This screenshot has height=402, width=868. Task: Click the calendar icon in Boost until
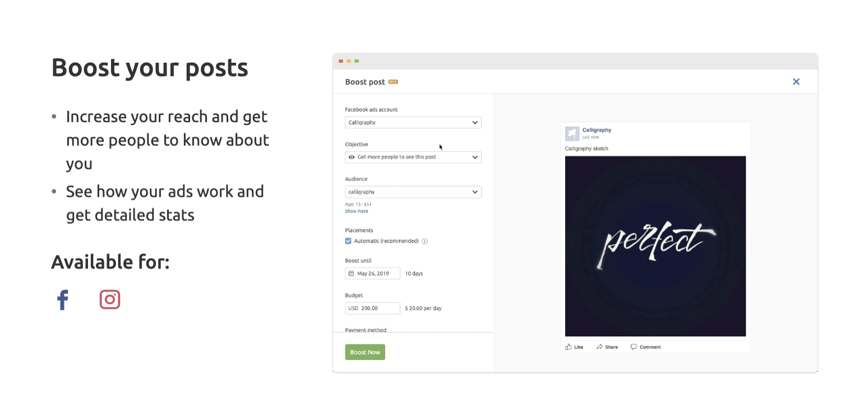[x=352, y=274]
